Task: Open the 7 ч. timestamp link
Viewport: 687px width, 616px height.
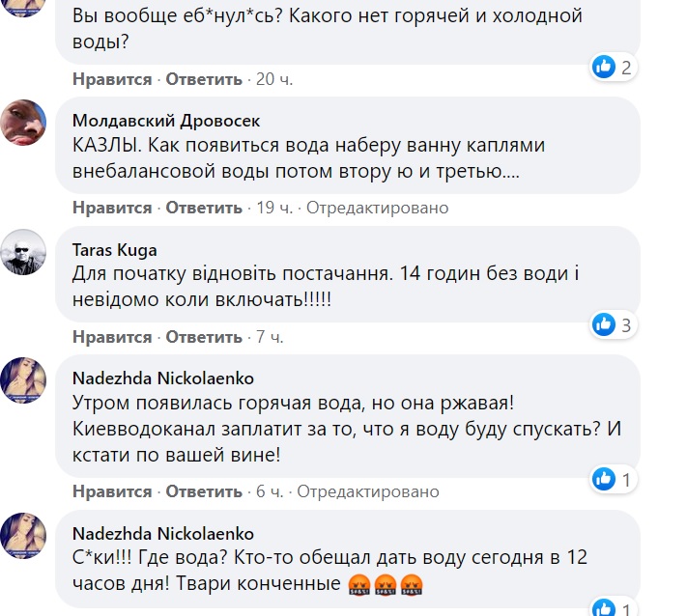Action: [x=269, y=337]
